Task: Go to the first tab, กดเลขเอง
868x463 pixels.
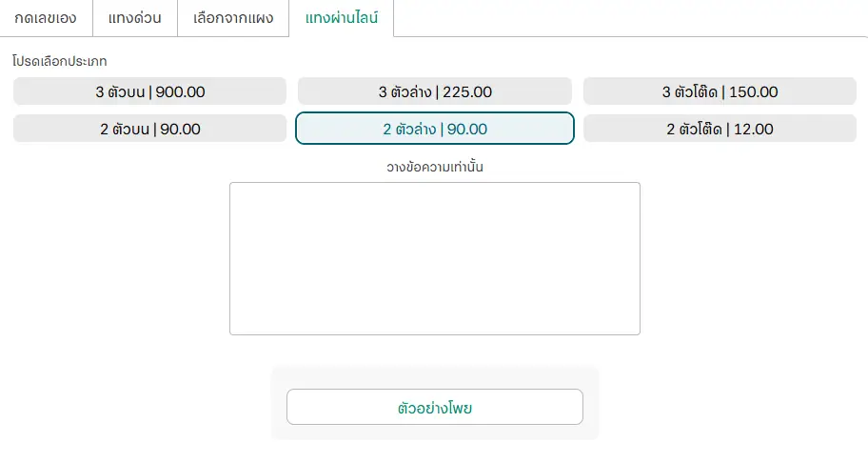Action: point(46,18)
